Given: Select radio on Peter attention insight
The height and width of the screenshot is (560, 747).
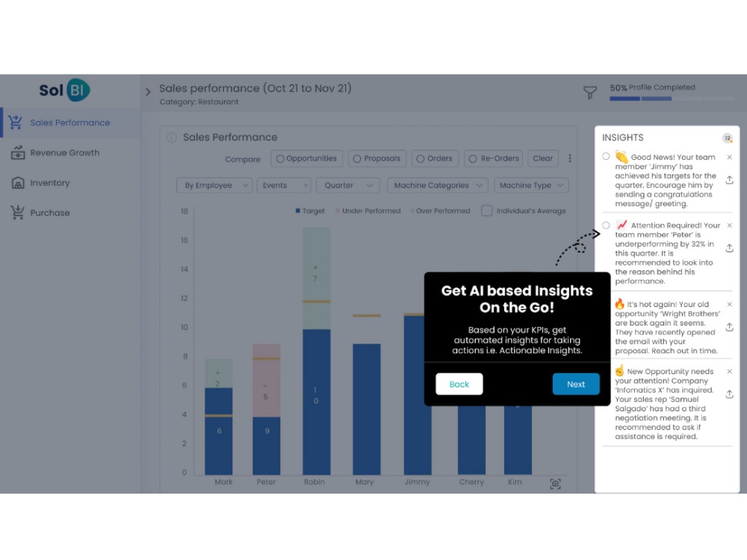Looking at the screenshot, I should coord(606,225).
